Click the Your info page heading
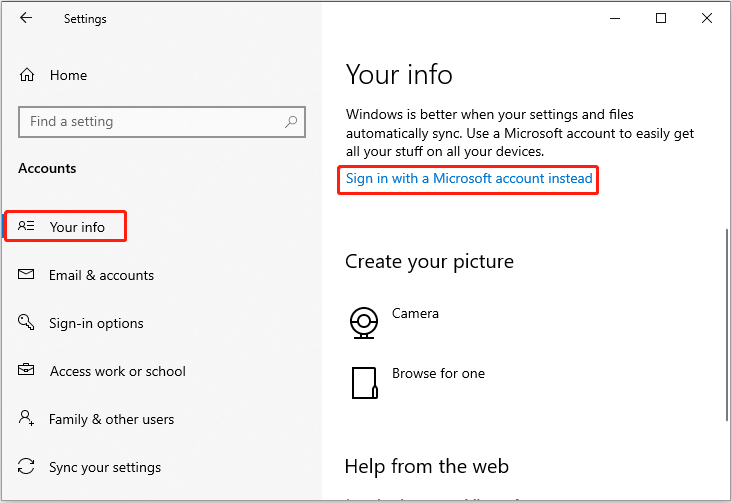Screen dimensions: 732x503 (399, 75)
